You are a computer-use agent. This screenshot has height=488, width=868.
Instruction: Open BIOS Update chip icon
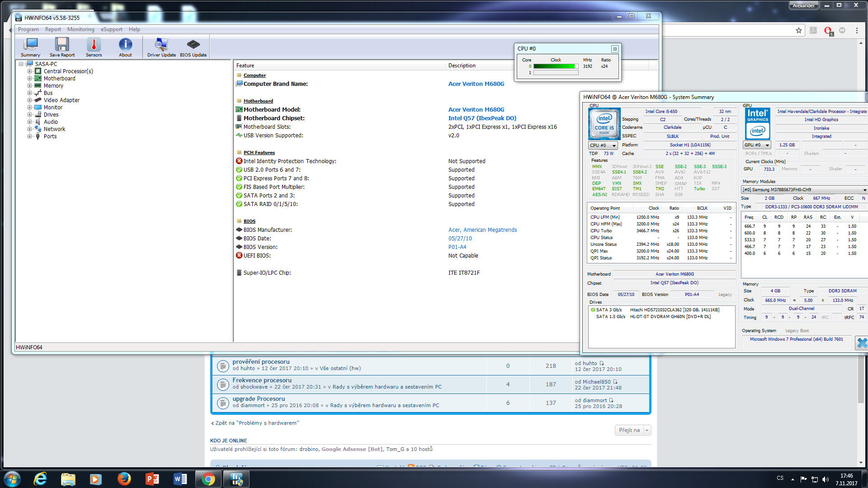(x=193, y=47)
